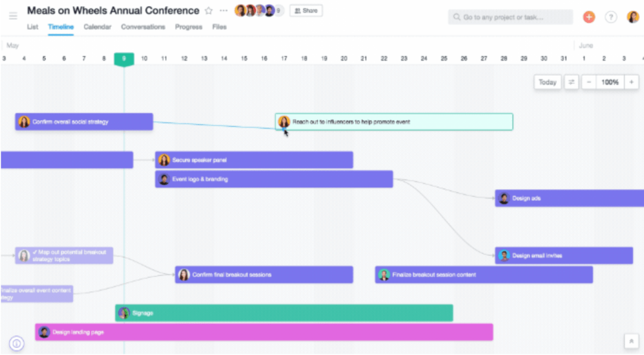Switch to the List tab

tap(32, 27)
